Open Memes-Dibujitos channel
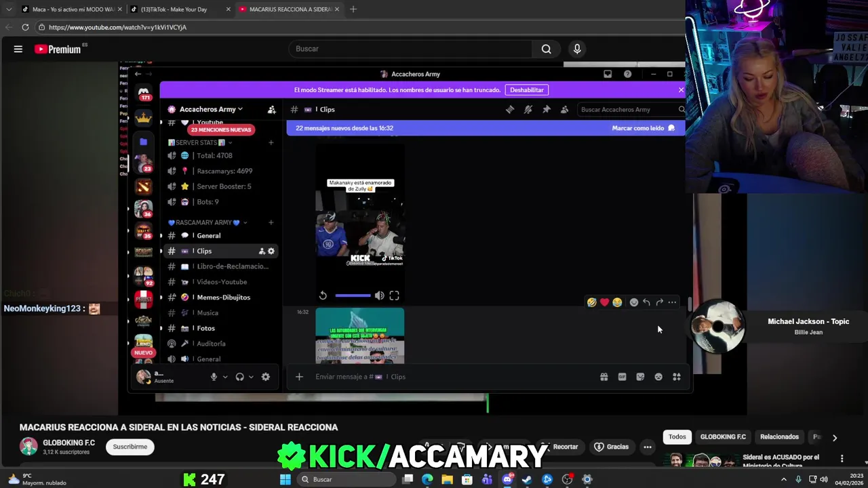The height and width of the screenshot is (488, 868). (220, 298)
